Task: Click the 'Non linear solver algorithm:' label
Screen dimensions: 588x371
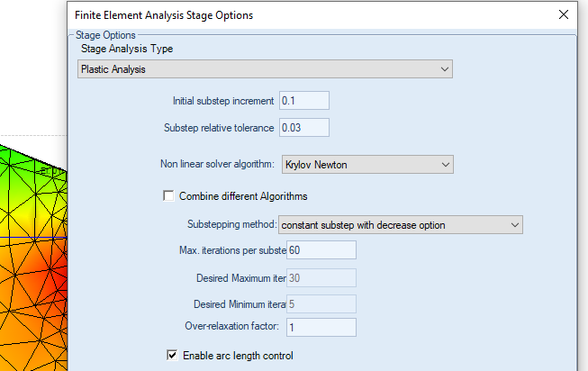Action: [218, 164]
